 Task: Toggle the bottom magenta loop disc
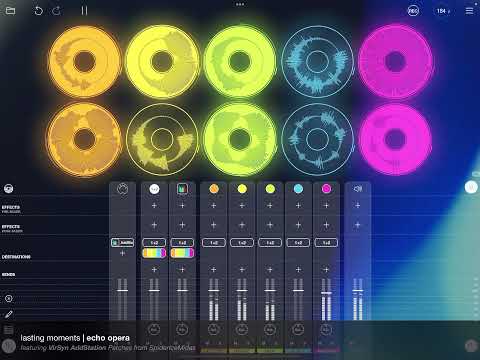pos(395,139)
